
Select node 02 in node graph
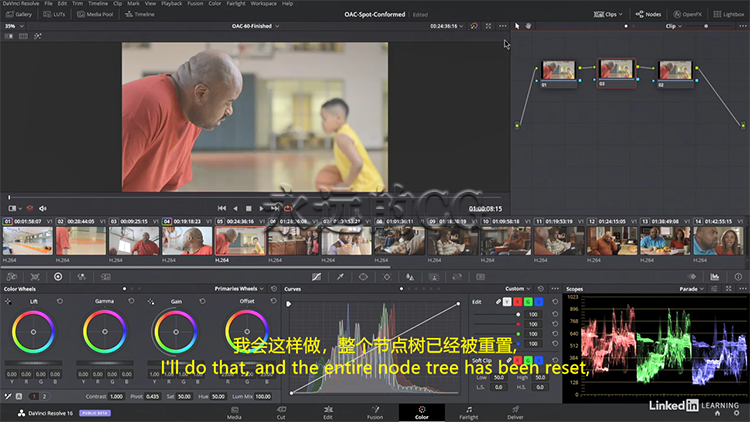675,74
